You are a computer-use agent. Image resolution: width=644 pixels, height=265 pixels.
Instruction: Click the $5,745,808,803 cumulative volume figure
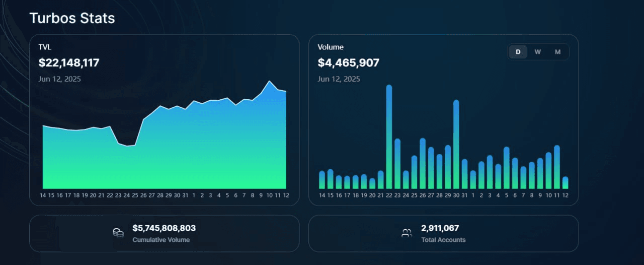tap(164, 228)
